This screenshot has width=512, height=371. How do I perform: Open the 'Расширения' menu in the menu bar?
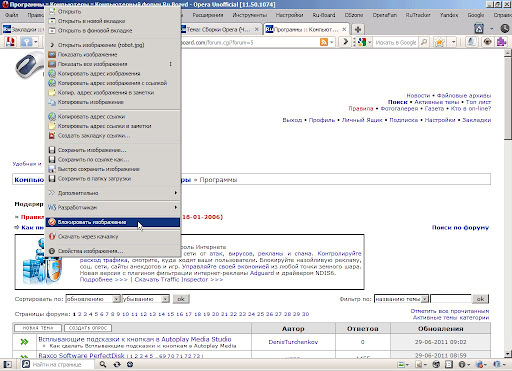pos(208,15)
